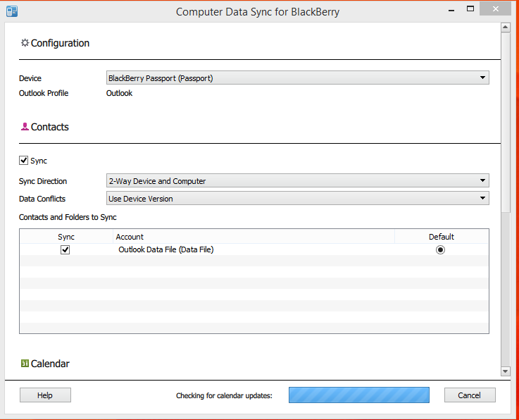
Task: Minimize the Computer Data Sync window
Action: 451,10
